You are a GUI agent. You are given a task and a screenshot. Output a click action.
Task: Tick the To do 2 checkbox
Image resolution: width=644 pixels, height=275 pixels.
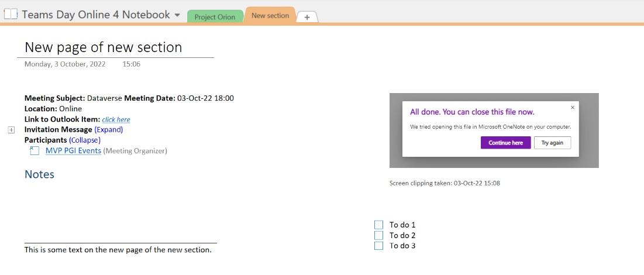point(379,235)
